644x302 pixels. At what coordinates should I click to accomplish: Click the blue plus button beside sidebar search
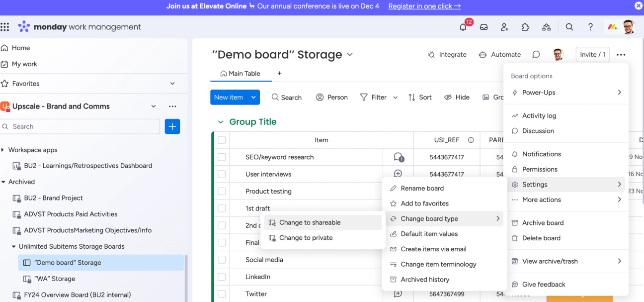(x=172, y=126)
